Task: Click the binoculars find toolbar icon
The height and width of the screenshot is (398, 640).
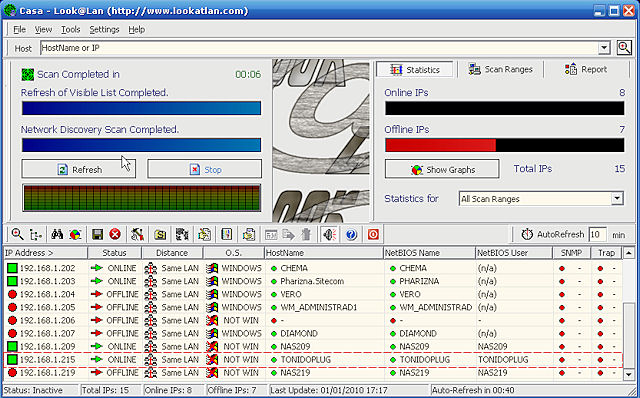Action: (x=57, y=234)
